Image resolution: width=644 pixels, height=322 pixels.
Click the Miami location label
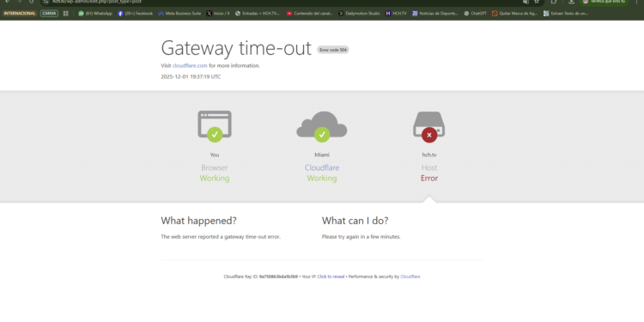coord(322,155)
